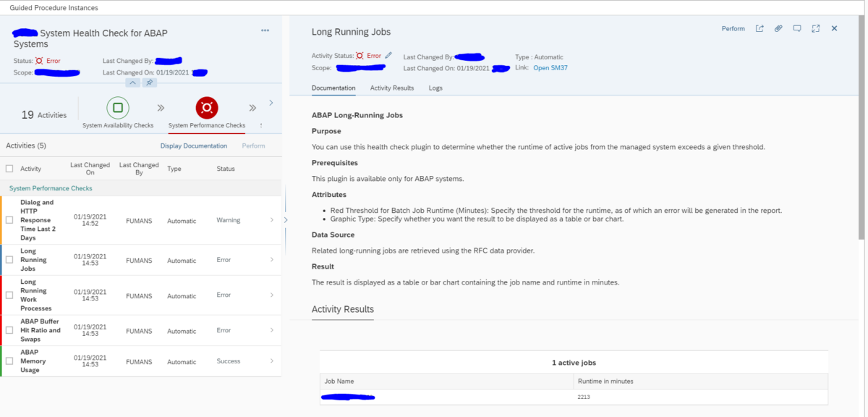Collapse the header using the upward chevron icon
This screenshot has height=417, width=868.
133,83
